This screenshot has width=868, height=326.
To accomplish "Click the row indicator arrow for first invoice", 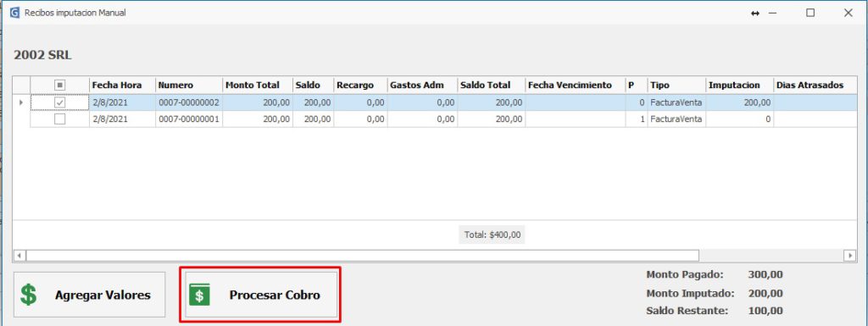I will (x=21, y=102).
